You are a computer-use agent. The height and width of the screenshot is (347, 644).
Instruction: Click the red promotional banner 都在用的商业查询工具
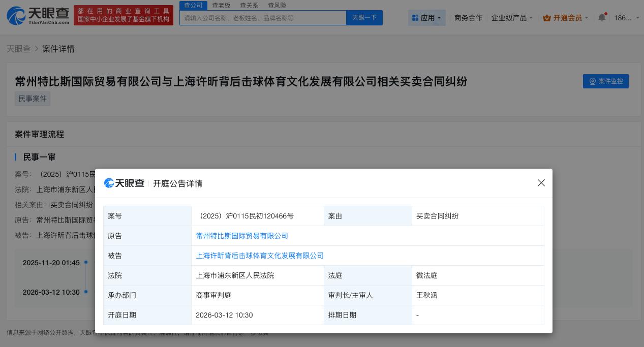point(124,15)
